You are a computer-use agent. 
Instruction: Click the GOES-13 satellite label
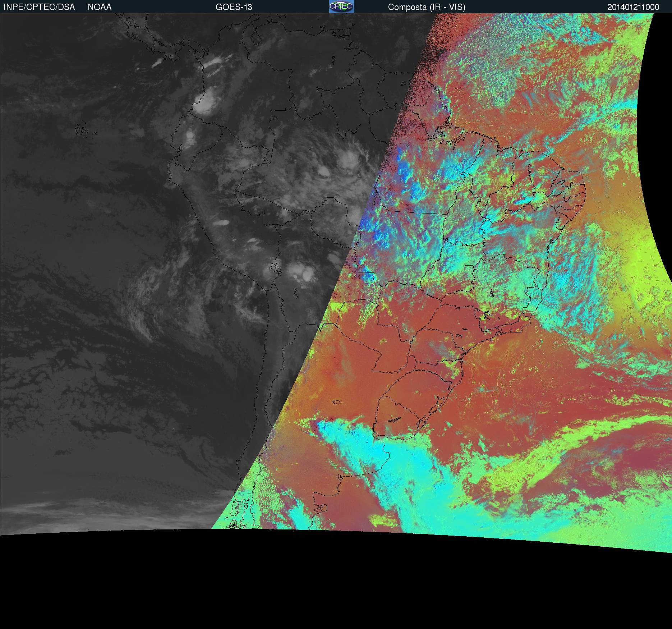(234, 7)
